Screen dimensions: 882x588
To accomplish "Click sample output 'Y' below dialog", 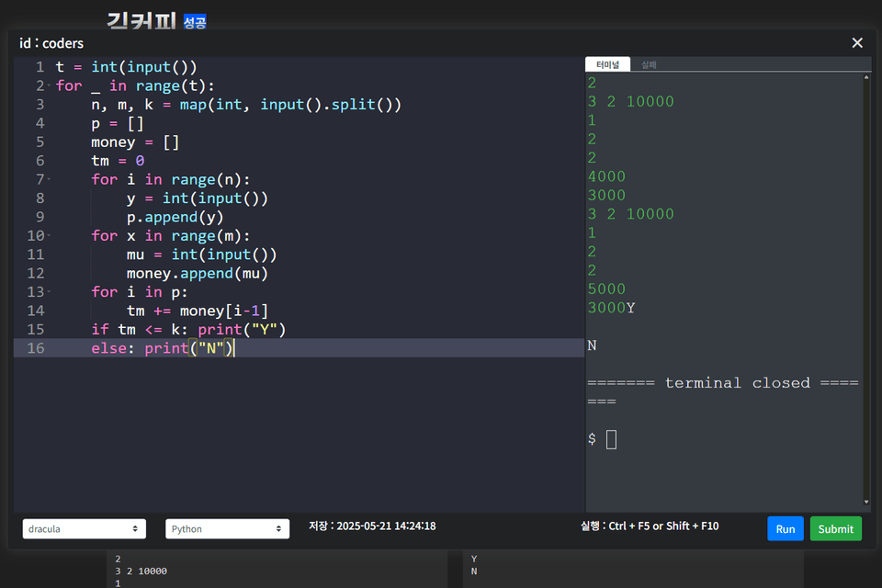I will click(474, 559).
